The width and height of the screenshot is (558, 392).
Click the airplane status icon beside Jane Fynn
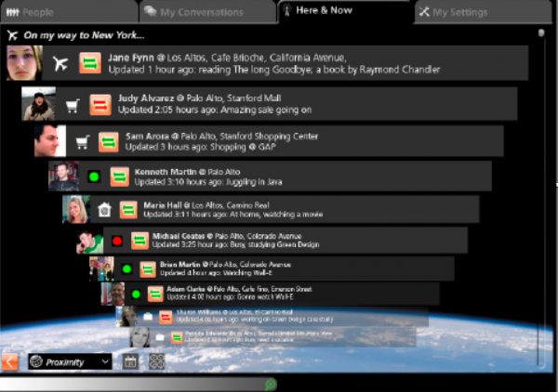60,63
